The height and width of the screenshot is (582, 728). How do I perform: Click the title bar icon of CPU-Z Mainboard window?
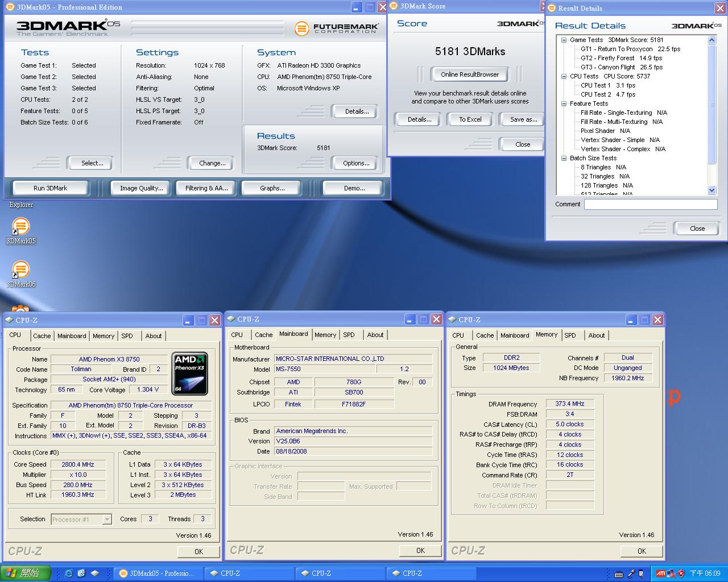pyautogui.click(x=231, y=319)
